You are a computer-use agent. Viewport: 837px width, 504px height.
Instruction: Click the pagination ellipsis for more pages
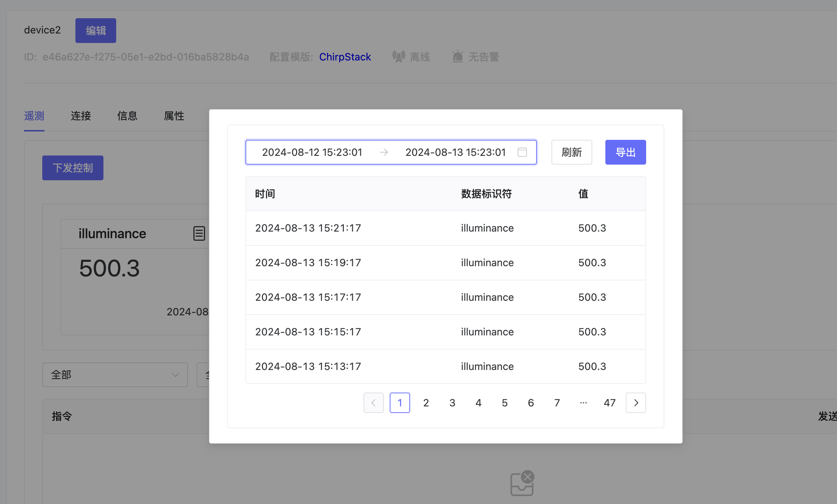coord(583,403)
